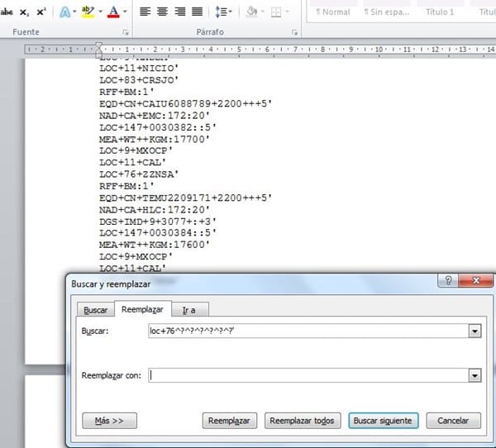Click the subscript button
496x448 pixels.
pos(24,12)
